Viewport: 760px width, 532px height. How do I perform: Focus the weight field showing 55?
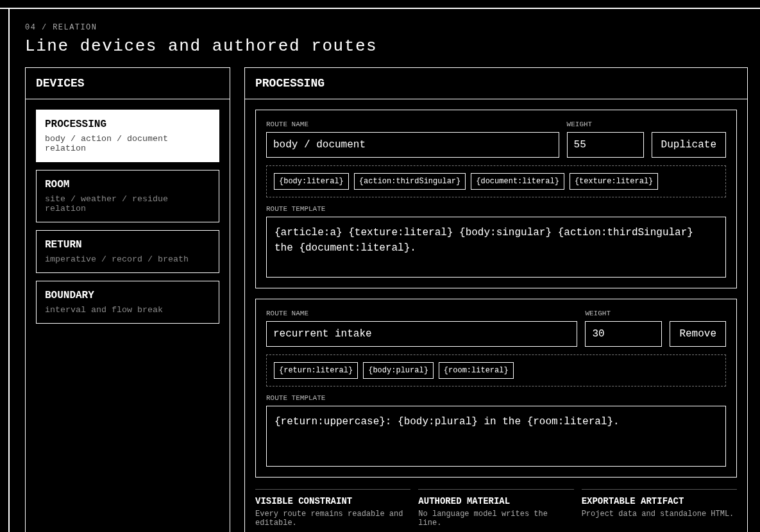(605, 144)
